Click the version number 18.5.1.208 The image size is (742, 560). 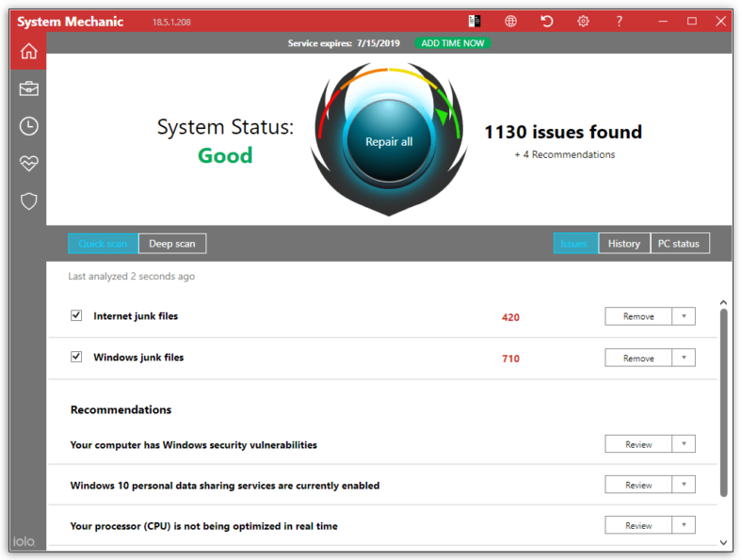click(x=171, y=22)
